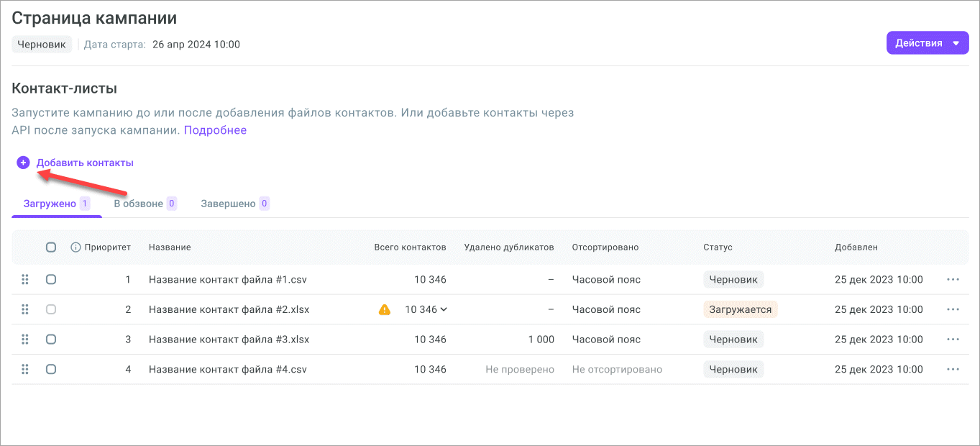Click the drag handle of file #3.xlsx
Image resolution: width=980 pixels, height=446 pixels.
click(25, 340)
